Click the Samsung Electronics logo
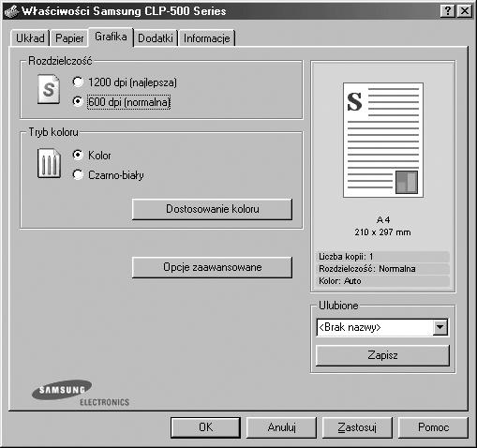Viewport: 477px width, 448px height. coord(81,393)
